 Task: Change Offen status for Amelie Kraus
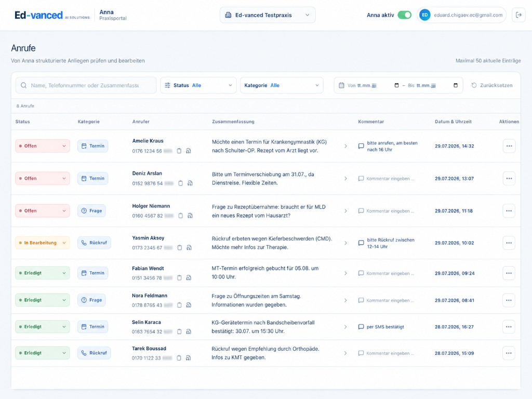(43, 146)
